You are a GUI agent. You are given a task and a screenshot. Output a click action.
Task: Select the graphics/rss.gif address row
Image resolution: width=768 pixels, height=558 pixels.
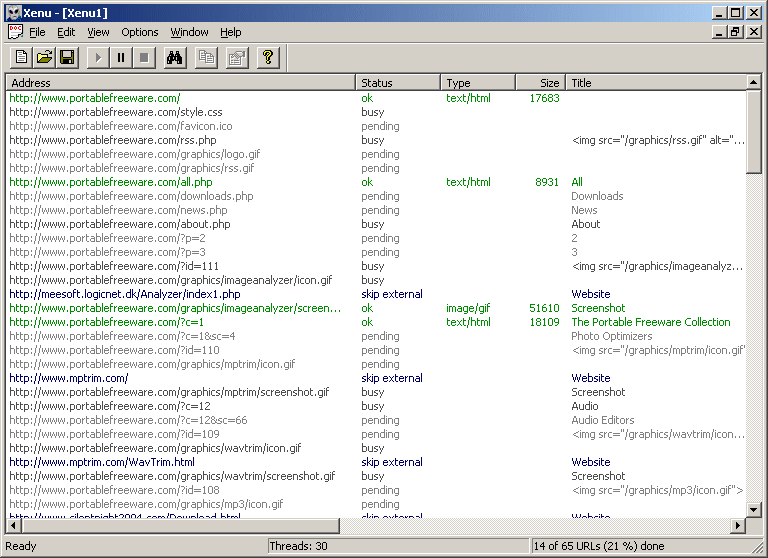click(376, 168)
